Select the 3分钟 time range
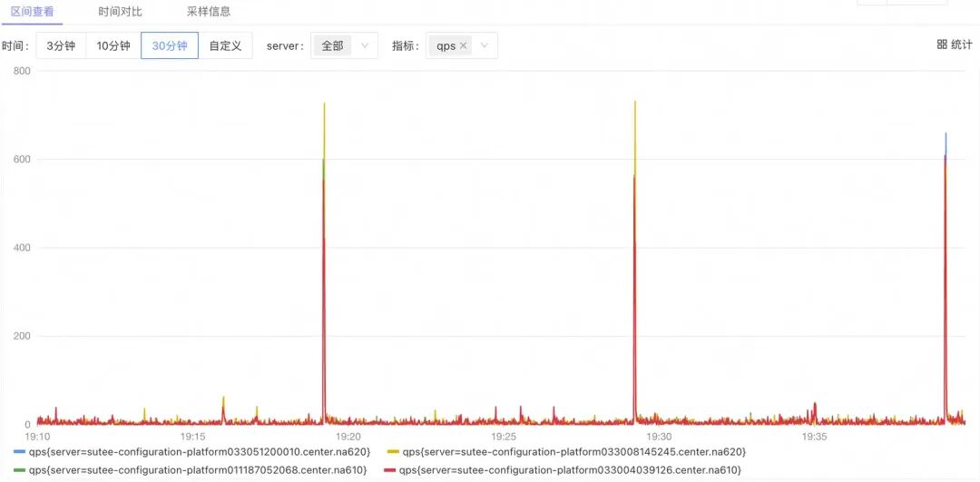This screenshot has width=980, height=482. [x=61, y=45]
